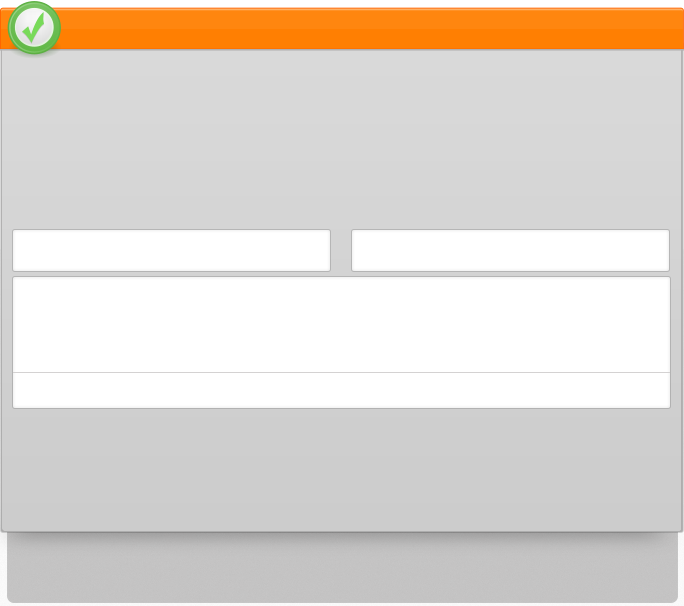Focus the right white input field
This screenshot has width=684, height=606.
pyautogui.click(x=510, y=250)
